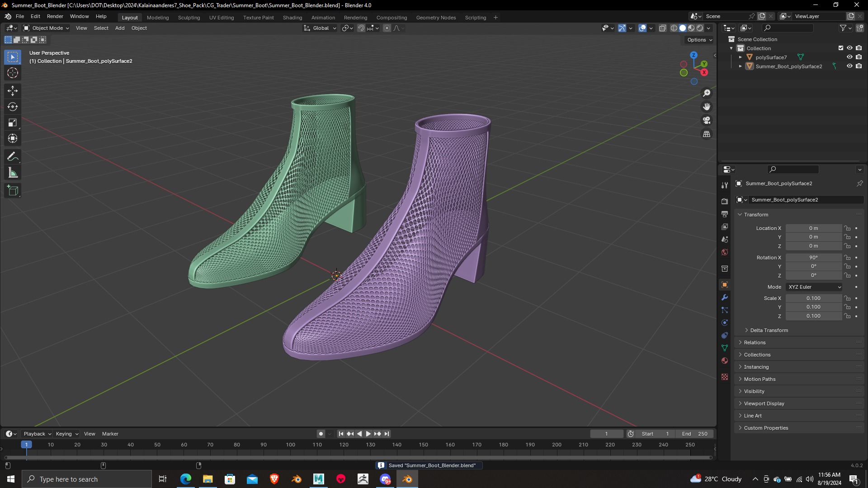Image resolution: width=868 pixels, height=488 pixels.
Task: Select the Add Cube tool
Action: [x=13, y=191]
